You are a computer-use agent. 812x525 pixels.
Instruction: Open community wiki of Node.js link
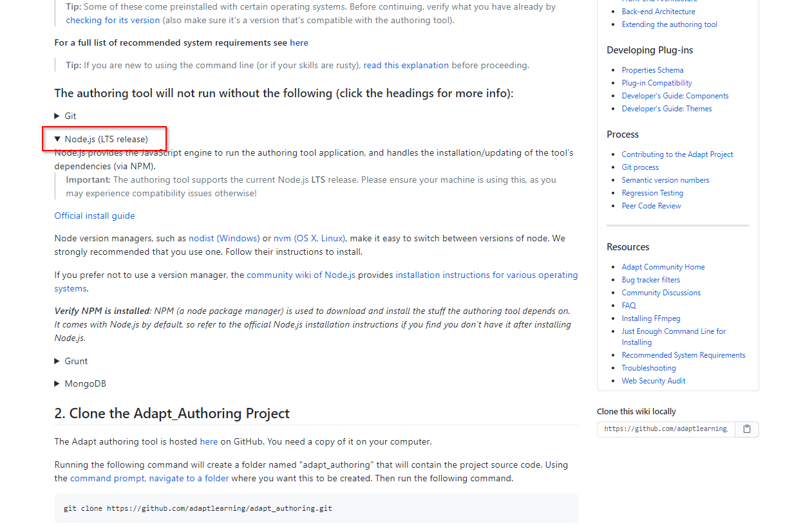(301, 275)
